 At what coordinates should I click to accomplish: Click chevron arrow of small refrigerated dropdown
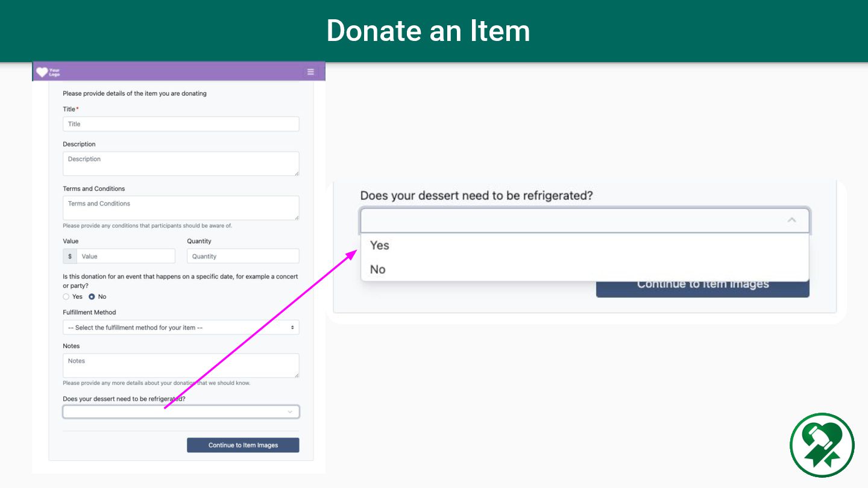[x=290, y=412]
